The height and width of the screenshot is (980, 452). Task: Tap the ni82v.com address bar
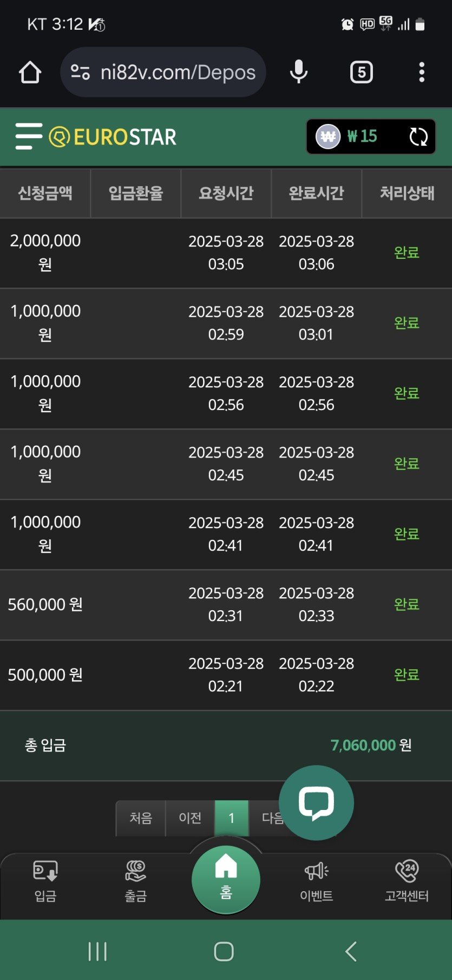coord(178,72)
